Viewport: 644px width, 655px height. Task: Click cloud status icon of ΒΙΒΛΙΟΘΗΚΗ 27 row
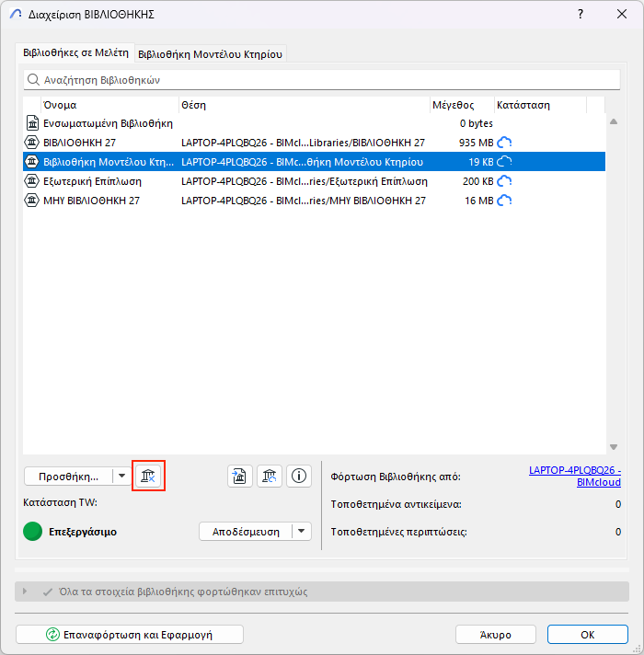(x=504, y=143)
